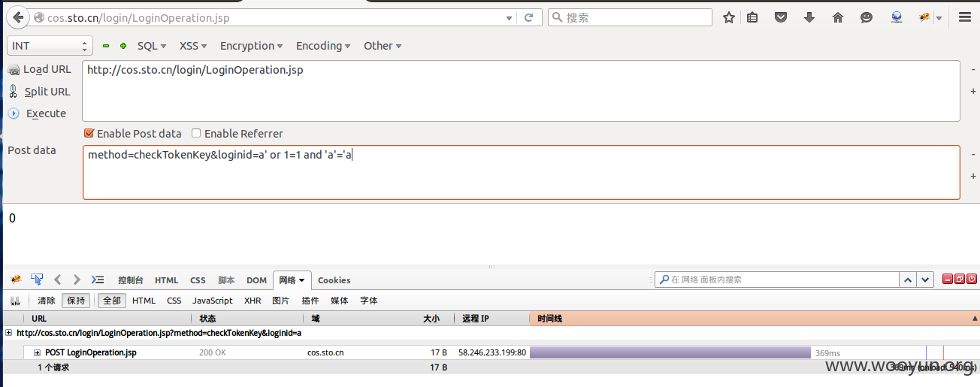The image size is (980, 387).
Task: Click the Split URL scissors icon
Action: coord(14,92)
